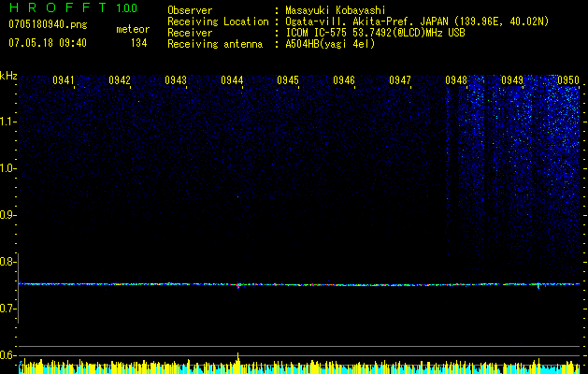Click the meteor echo spike at 0944

coord(237,285)
